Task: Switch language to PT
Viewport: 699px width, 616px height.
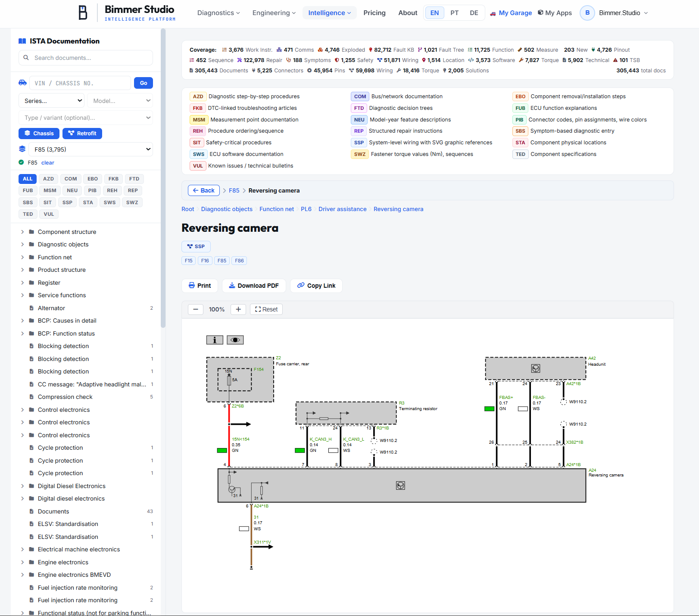Action: point(455,13)
